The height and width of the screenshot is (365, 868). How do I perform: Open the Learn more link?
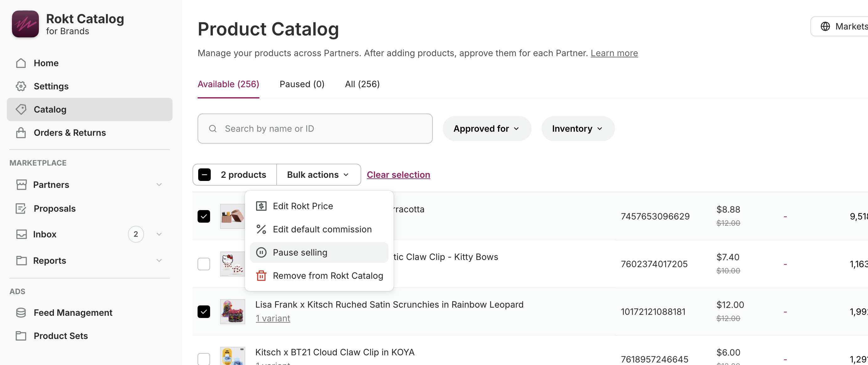pyautogui.click(x=614, y=53)
